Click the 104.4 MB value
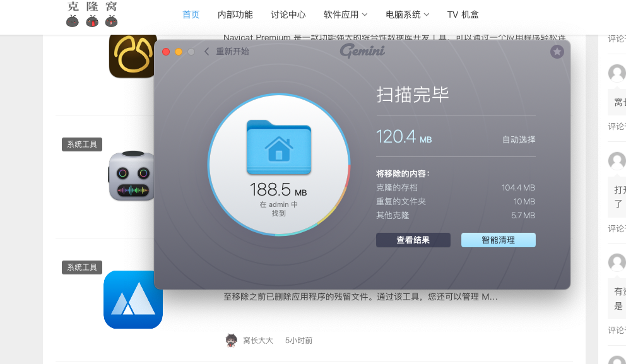Viewport: 626px width, 364px height. pos(518,187)
